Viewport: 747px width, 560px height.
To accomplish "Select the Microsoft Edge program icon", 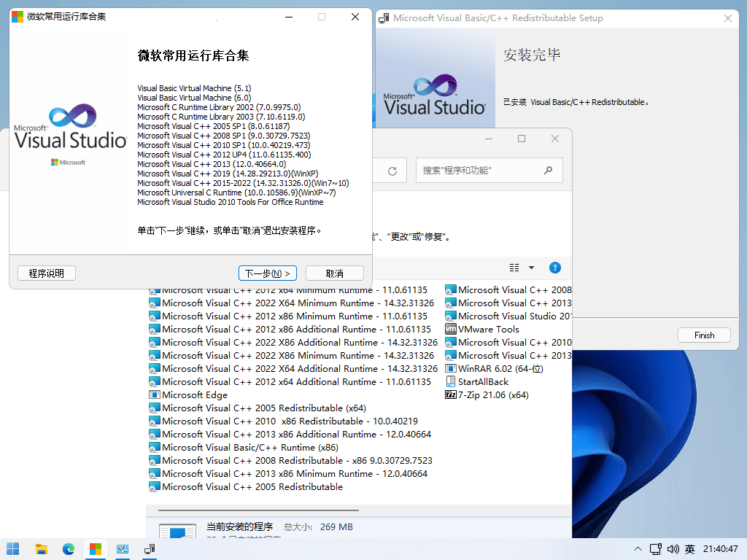I will pyautogui.click(x=154, y=394).
